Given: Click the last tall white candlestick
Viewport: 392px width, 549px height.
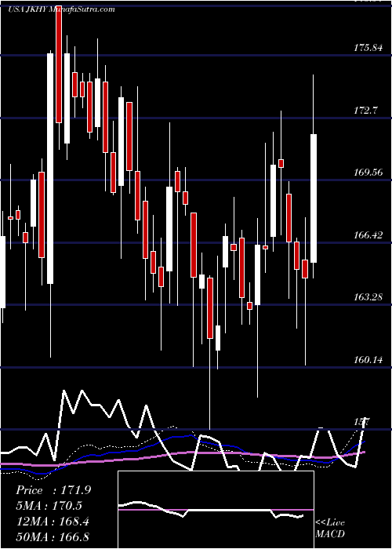Looking at the screenshot, I should click(x=314, y=198).
